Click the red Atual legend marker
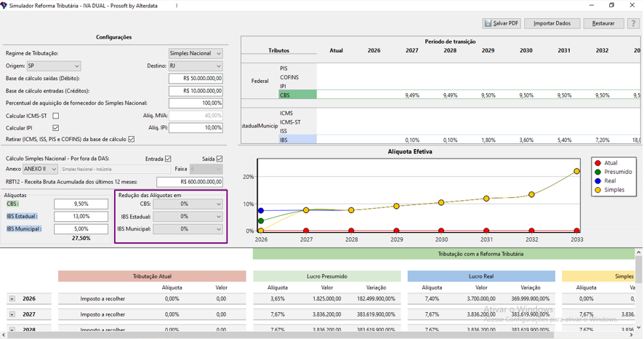This screenshot has height=339, width=644. 597,164
